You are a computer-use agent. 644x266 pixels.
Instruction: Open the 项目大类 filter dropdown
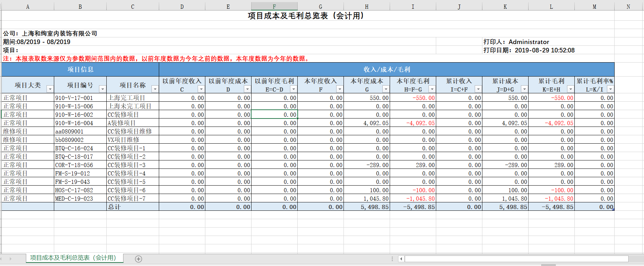tap(50, 89)
